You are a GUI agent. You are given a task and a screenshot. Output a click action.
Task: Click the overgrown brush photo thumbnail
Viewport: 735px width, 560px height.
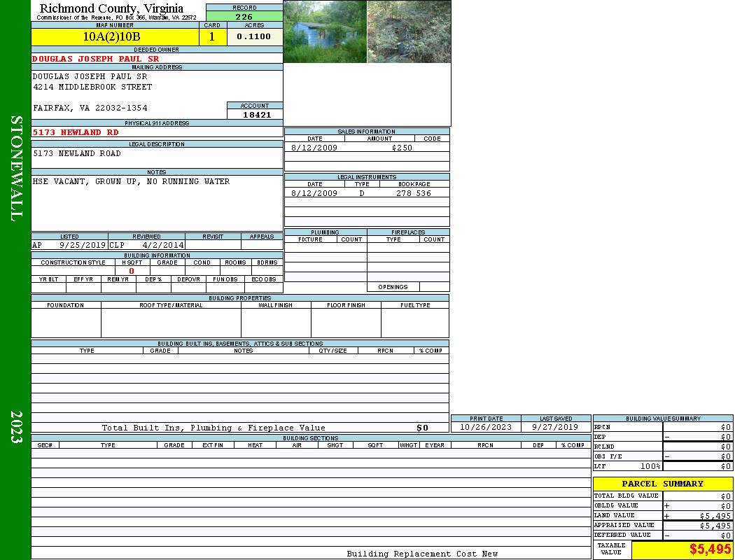[409, 31]
